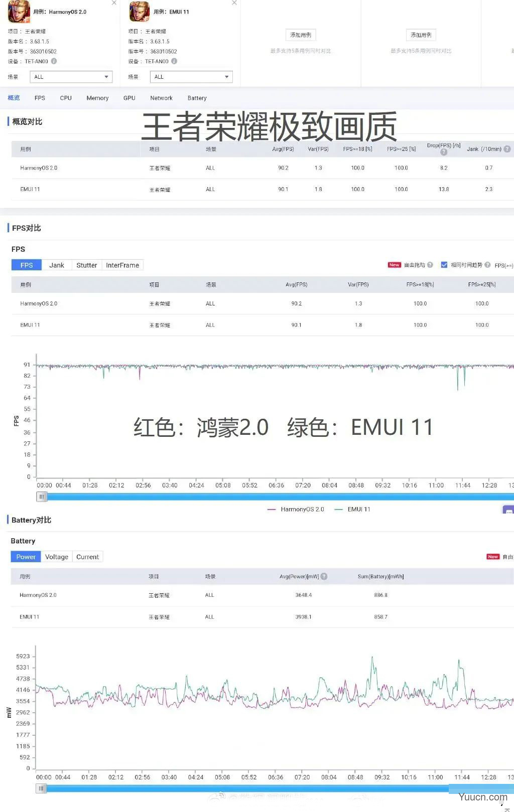The height and width of the screenshot is (812, 514).
Task: Click the help icon next to 自由拖动
Action: pos(430,265)
